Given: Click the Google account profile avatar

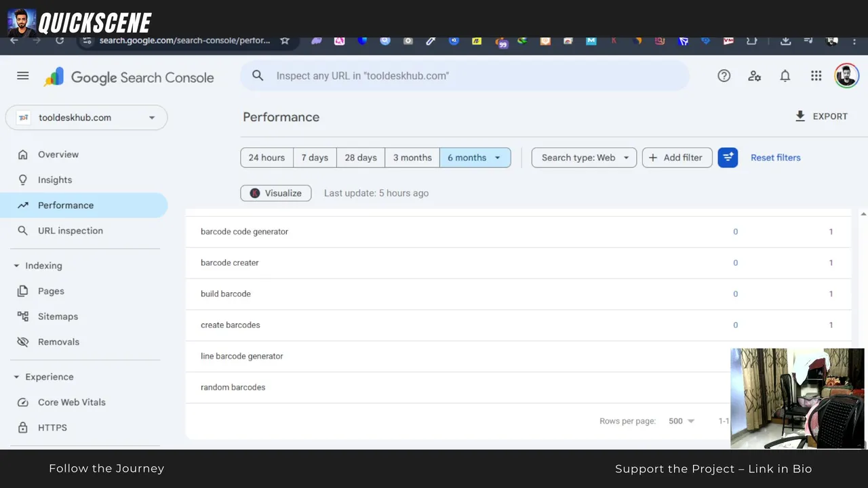Looking at the screenshot, I should click(x=846, y=76).
